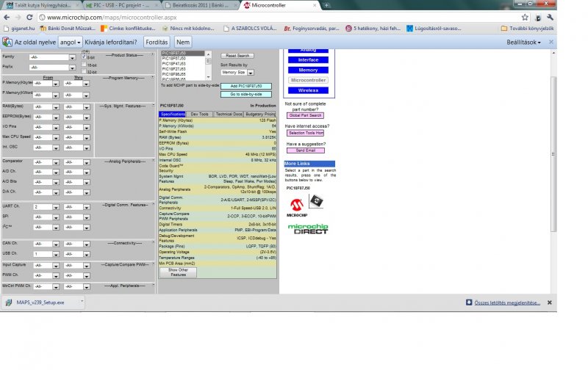This screenshot has width=588, height=370.
Task: Collapse the Program Memory section arrow
Action: [153, 78]
